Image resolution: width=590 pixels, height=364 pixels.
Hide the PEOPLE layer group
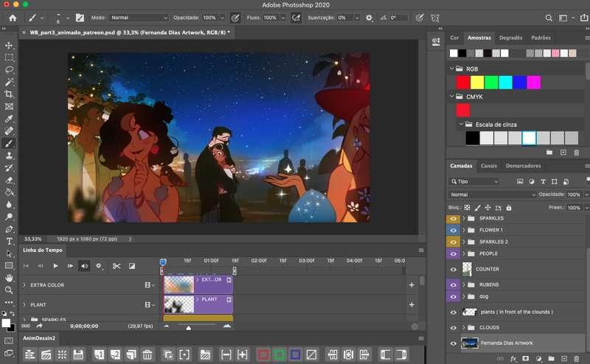point(453,253)
